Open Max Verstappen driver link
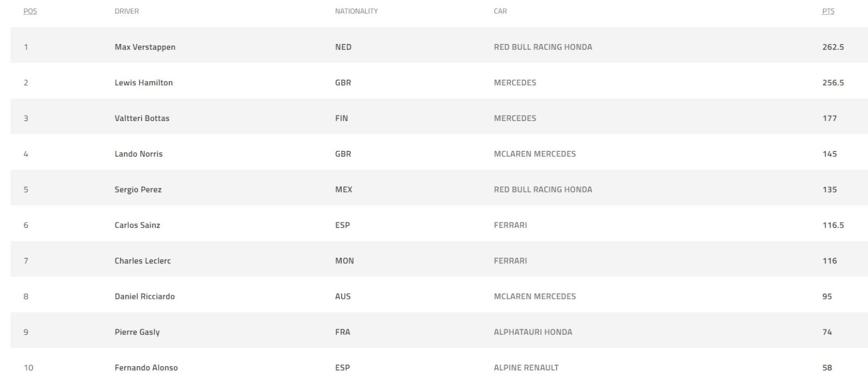Viewport: 868px width, 383px height. pyautogui.click(x=145, y=47)
